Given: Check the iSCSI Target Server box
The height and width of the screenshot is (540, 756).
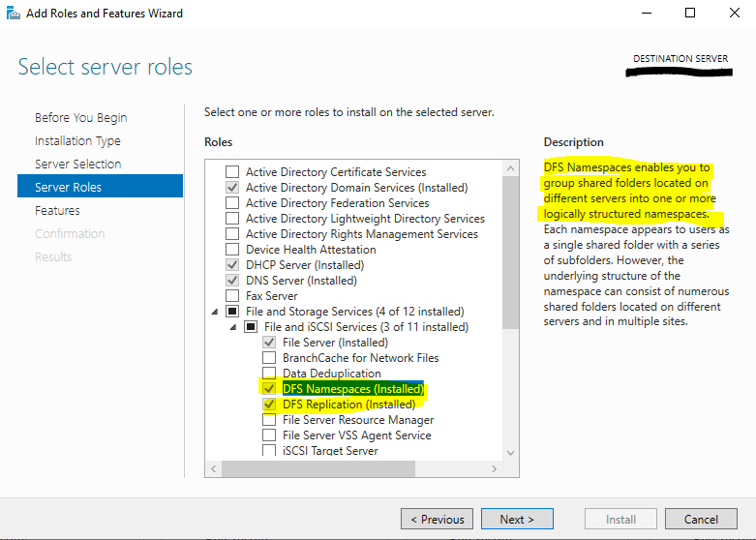Looking at the screenshot, I should (x=269, y=450).
